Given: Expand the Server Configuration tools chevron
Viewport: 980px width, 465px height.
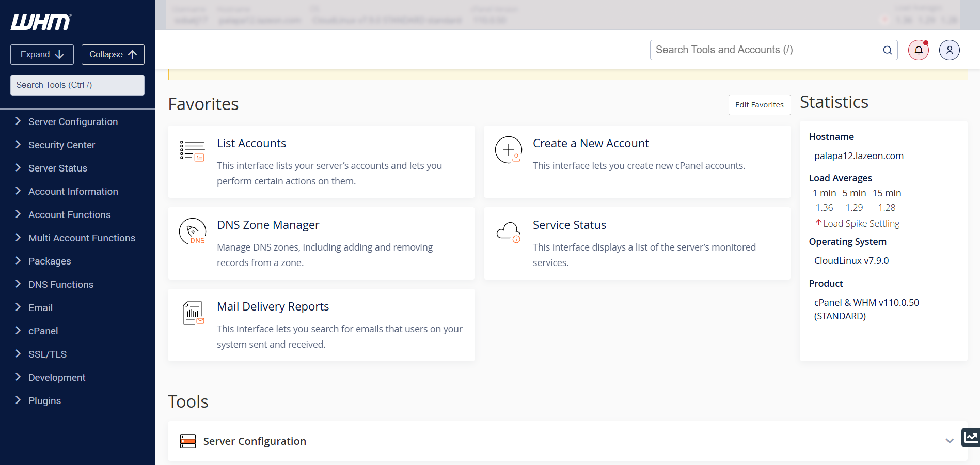Looking at the screenshot, I should point(950,441).
